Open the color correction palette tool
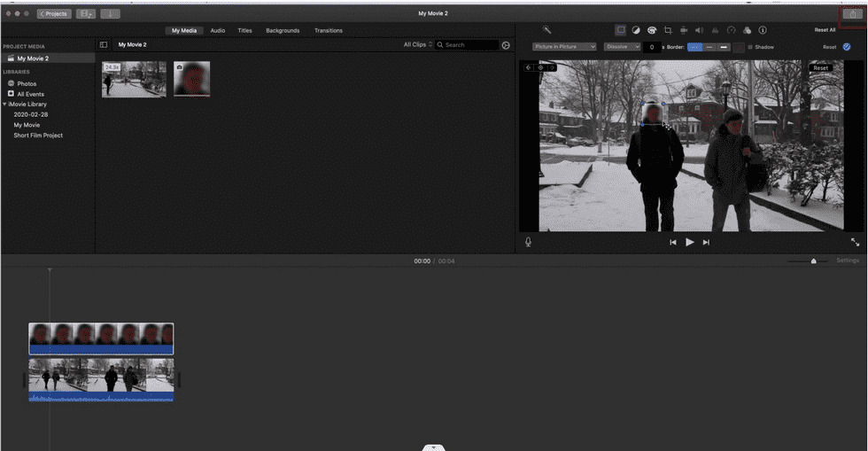Screen dimensions: 868x451 click(x=652, y=30)
